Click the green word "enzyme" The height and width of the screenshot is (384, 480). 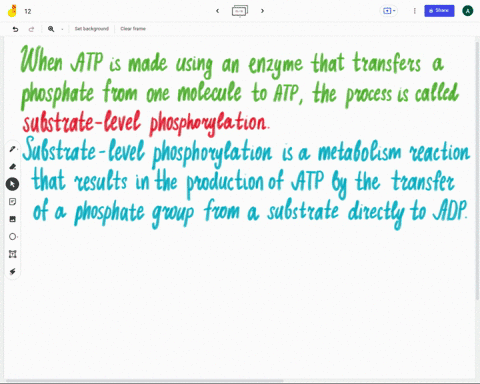pyautogui.click(x=275, y=65)
